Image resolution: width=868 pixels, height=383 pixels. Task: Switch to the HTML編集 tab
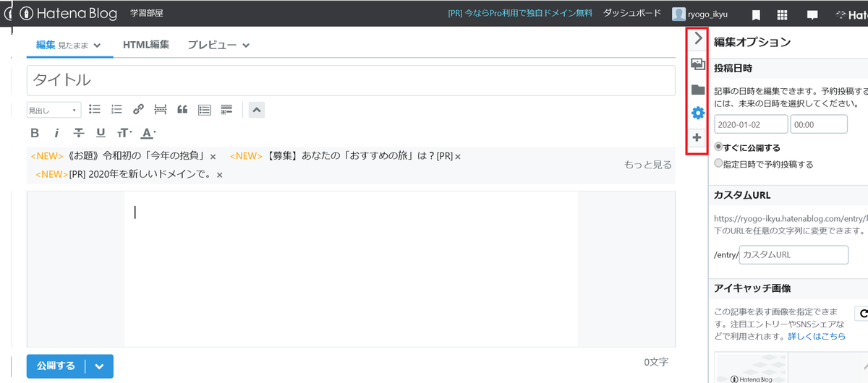(146, 45)
